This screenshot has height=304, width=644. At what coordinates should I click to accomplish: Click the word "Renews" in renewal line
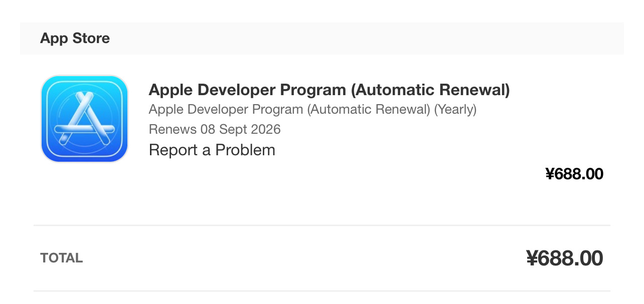173,129
